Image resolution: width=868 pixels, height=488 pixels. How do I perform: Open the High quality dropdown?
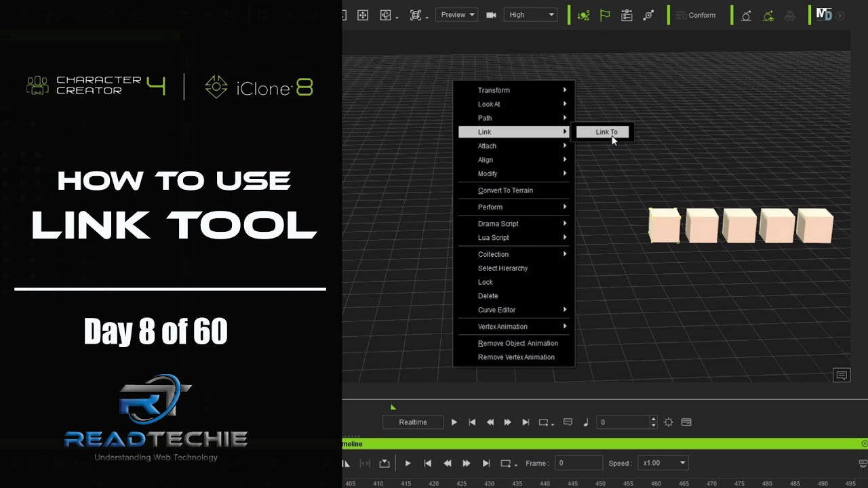click(x=530, y=15)
